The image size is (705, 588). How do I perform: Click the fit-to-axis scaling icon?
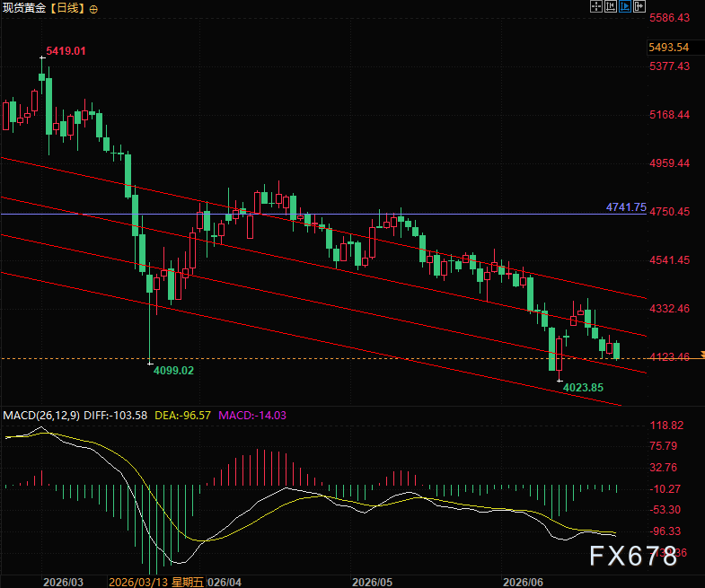610,6
